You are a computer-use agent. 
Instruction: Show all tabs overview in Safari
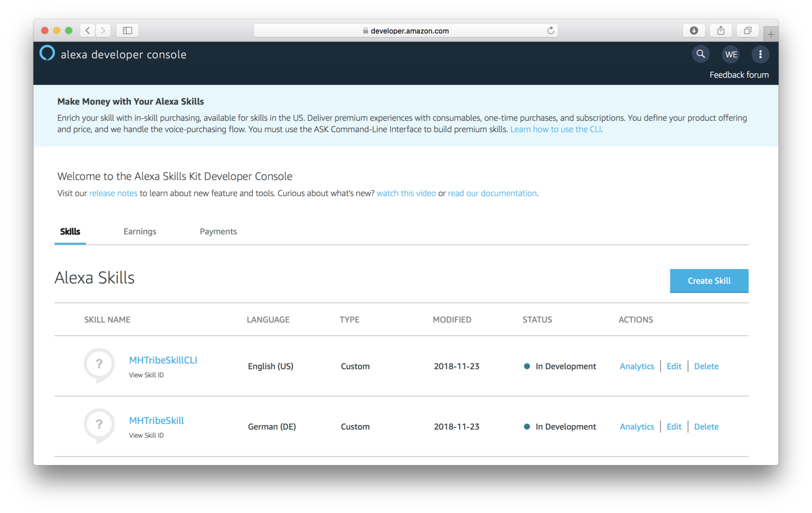click(748, 30)
